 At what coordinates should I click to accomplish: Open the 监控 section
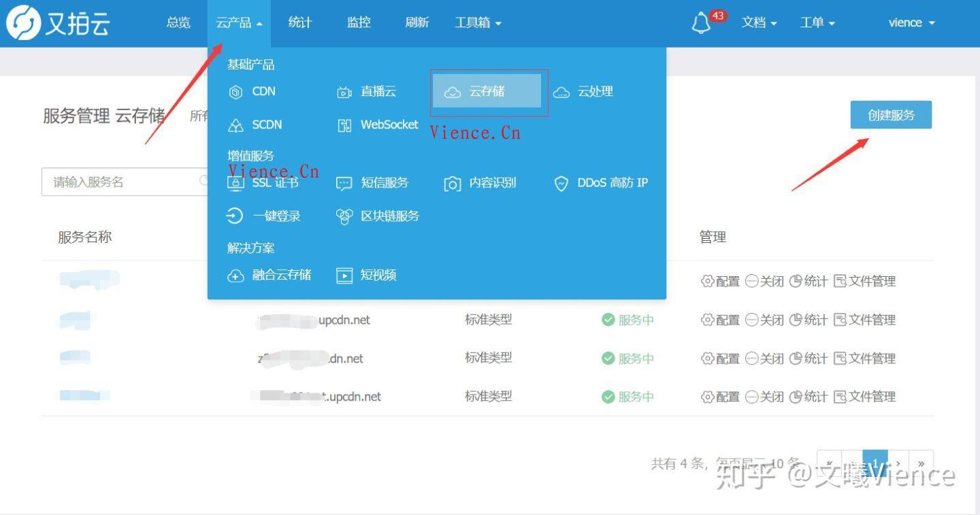tap(358, 22)
